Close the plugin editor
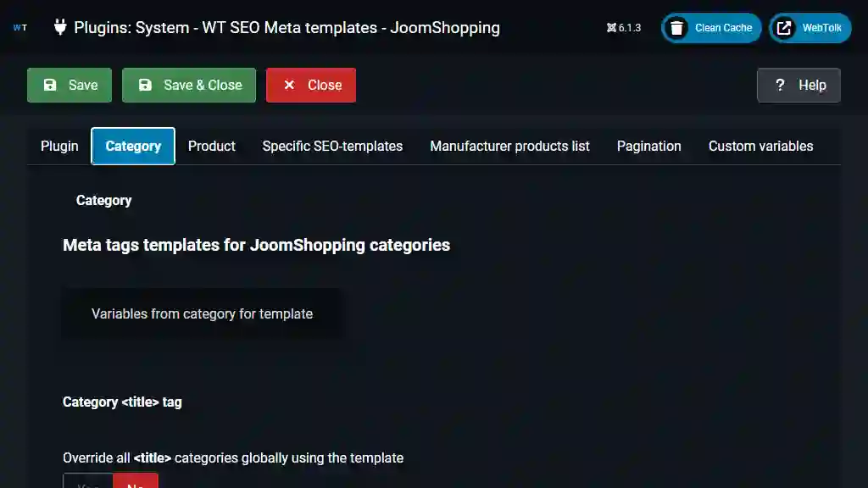The height and width of the screenshot is (488, 868). pyautogui.click(x=310, y=86)
